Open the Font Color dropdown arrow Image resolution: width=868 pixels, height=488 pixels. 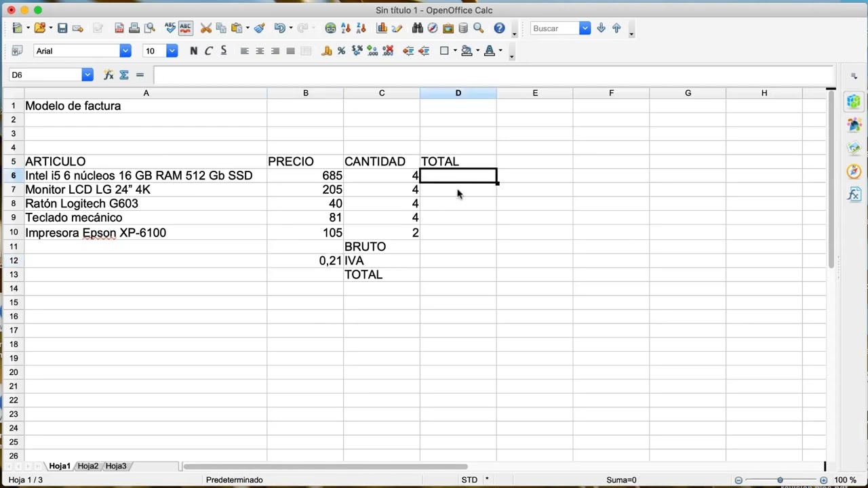tap(500, 51)
